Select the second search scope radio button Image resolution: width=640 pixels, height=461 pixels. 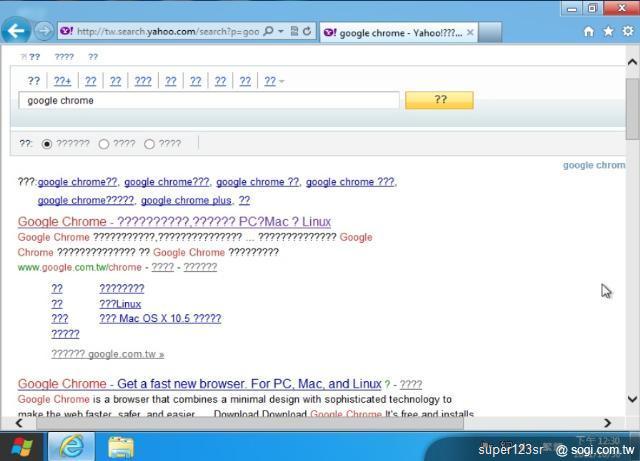[x=104, y=144]
